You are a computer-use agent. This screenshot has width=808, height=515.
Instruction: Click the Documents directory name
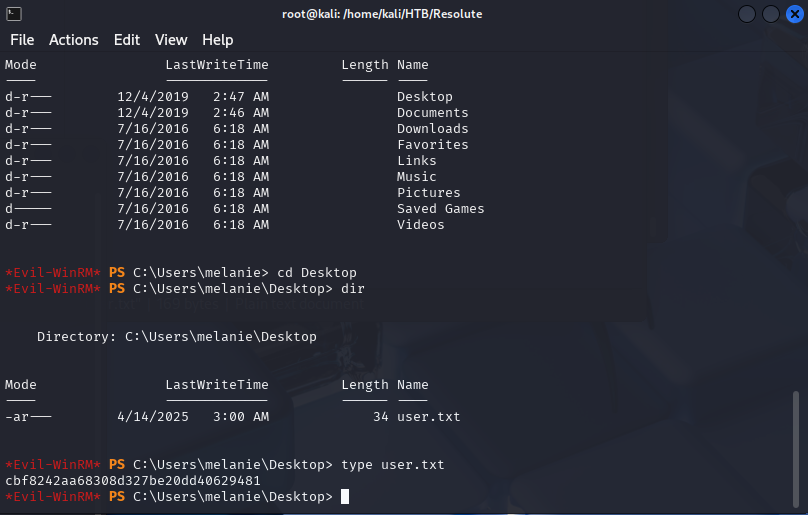[432, 113]
